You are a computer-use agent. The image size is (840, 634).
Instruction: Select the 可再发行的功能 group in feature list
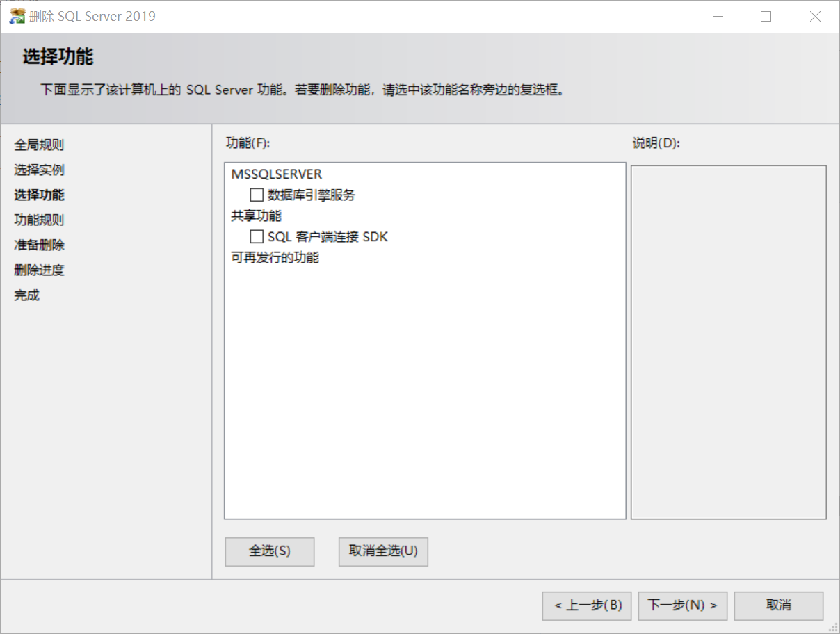[275, 258]
